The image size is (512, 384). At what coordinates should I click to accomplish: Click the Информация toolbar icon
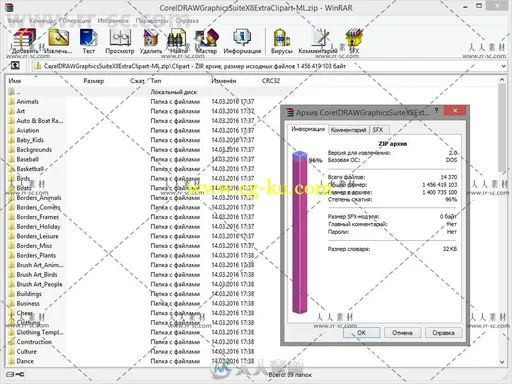click(x=242, y=41)
